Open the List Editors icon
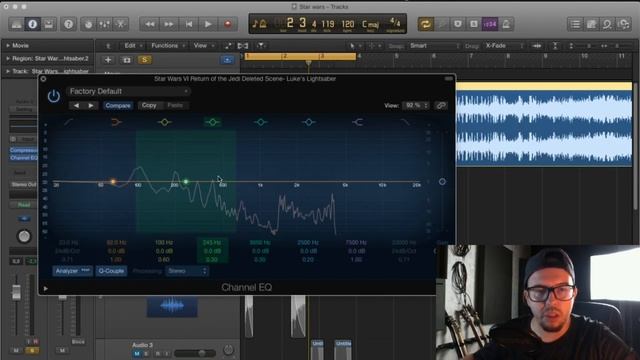Viewport: 640px width, 360px height. pos(575,24)
